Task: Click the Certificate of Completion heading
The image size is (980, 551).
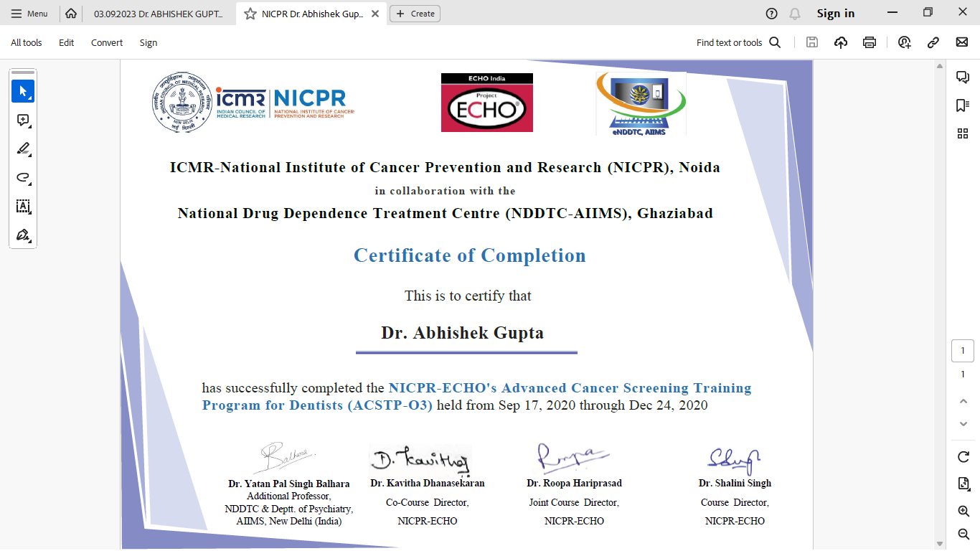Action: tap(470, 255)
